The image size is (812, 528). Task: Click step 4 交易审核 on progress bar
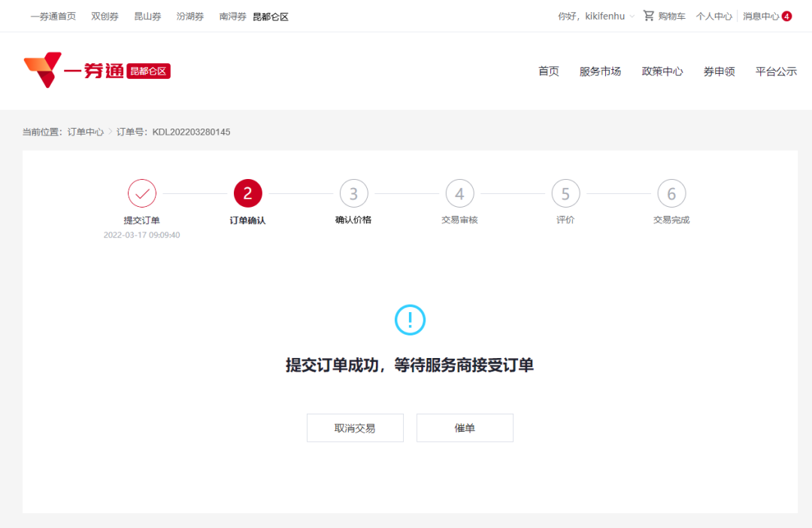(459, 193)
